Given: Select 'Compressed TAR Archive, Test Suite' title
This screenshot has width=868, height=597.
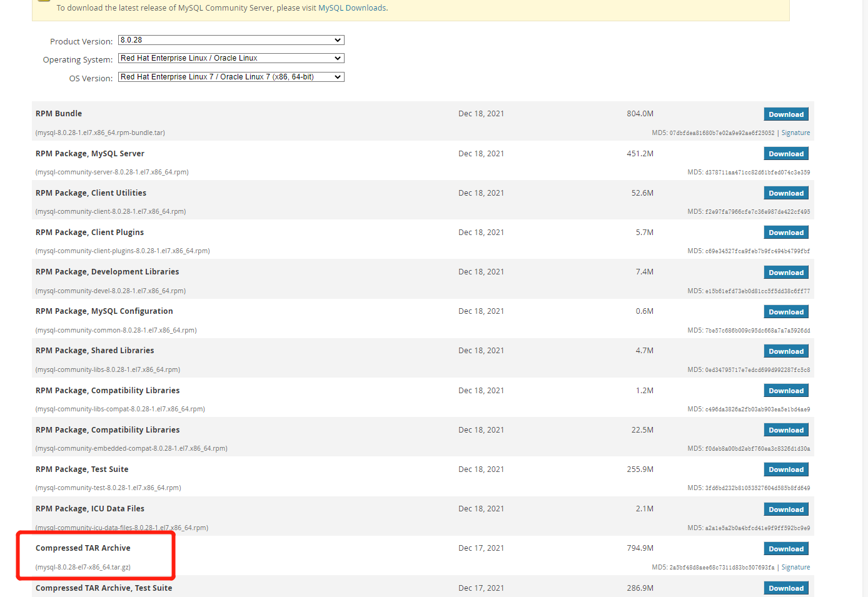Looking at the screenshot, I should [104, 588].
